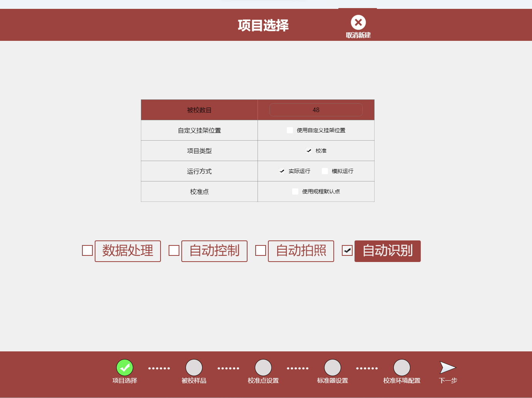
Task: Select the 标准器设置 step circle
Action: [x=333, y=368]
